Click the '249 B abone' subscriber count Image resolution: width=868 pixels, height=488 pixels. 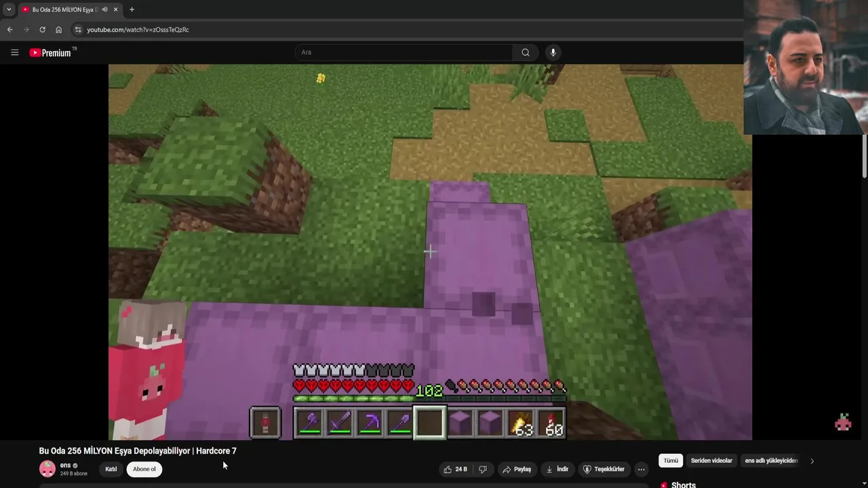point(74,473)
